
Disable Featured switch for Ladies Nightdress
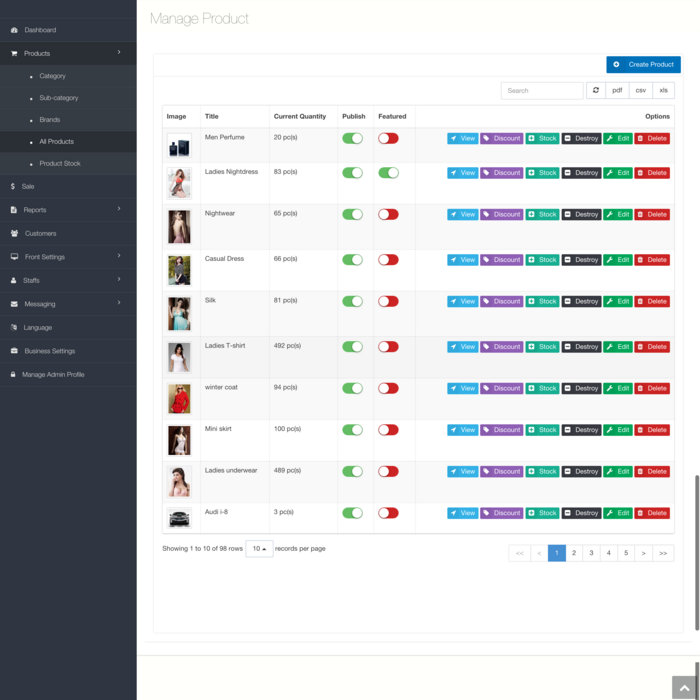(x=388, y=173)
